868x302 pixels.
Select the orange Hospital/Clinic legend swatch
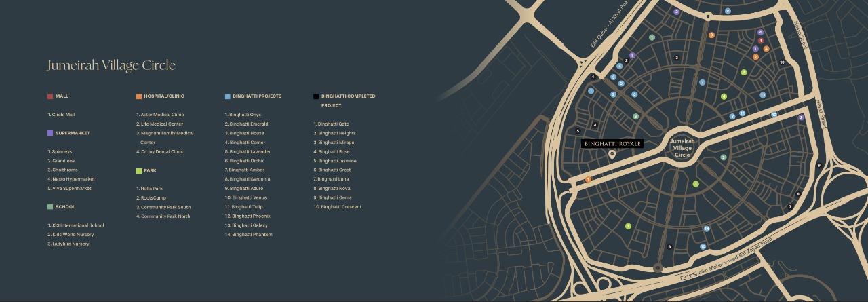point(139,96)
